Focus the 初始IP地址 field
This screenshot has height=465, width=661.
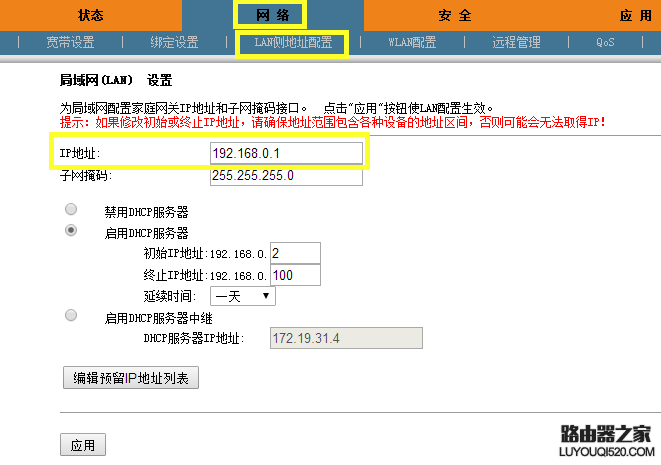[295, 253]
